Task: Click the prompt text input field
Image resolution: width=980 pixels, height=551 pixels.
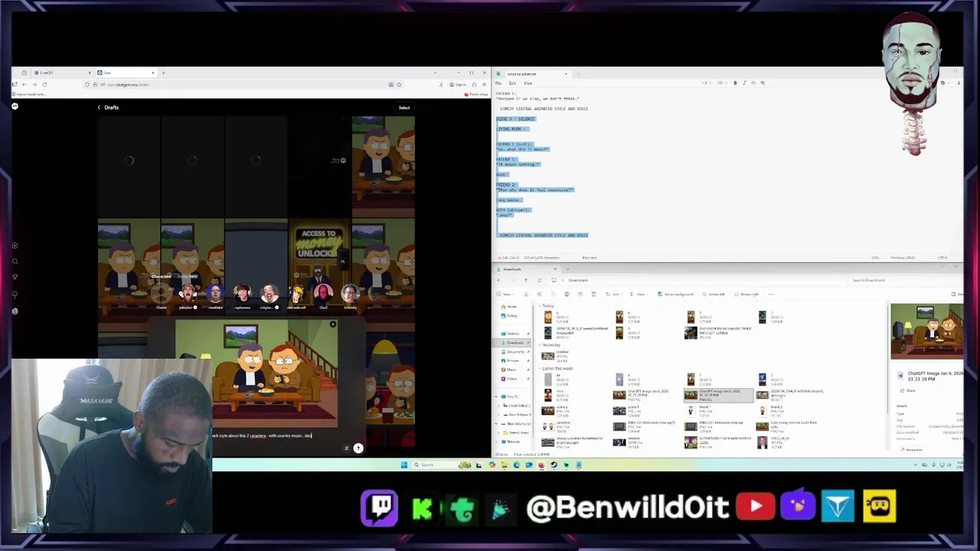Action: coord(263,435)
